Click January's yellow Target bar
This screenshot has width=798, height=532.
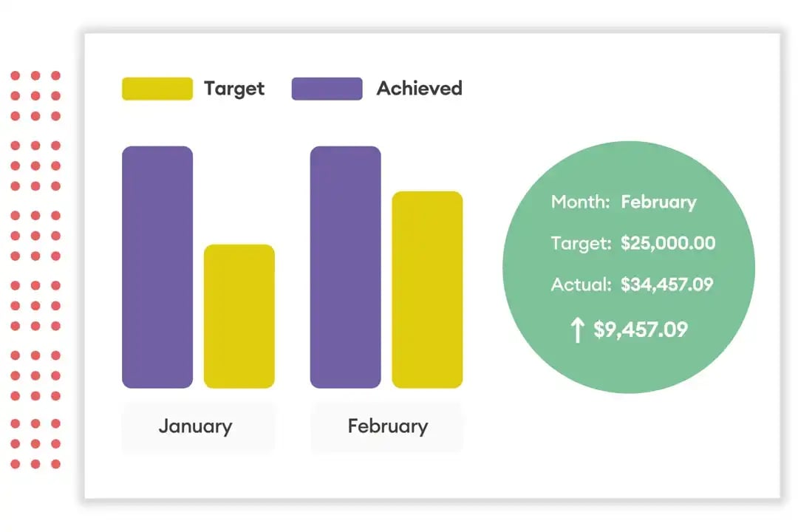(x=239, y=316)
